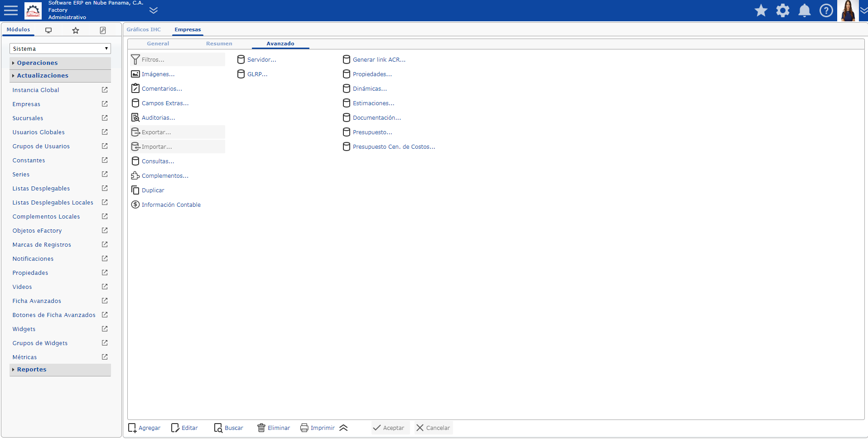The image size is (868, 439).
Task: Click Editar in bottom toolbar
Action: coord(184,428)
